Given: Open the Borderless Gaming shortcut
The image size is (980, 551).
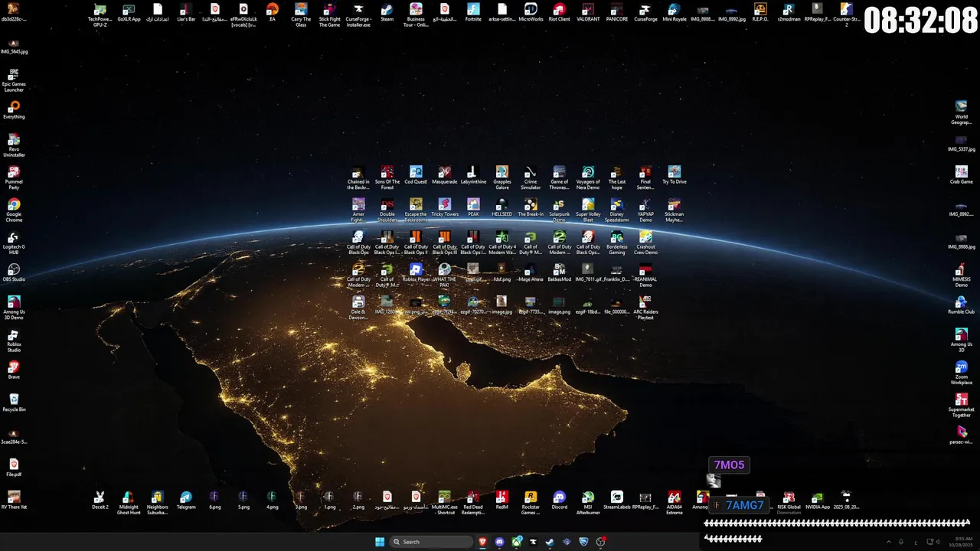Looking at the screenshot, I should click(x=617, y=243).
